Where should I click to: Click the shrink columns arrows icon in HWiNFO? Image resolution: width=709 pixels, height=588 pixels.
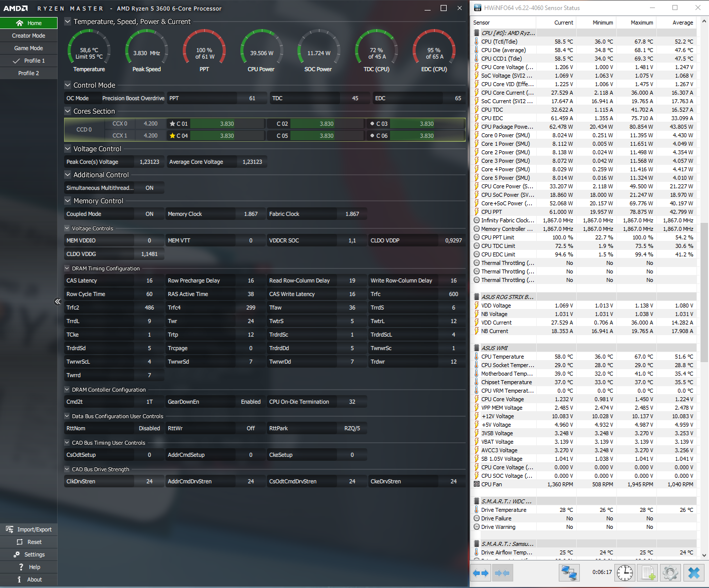tap(502, 572)
